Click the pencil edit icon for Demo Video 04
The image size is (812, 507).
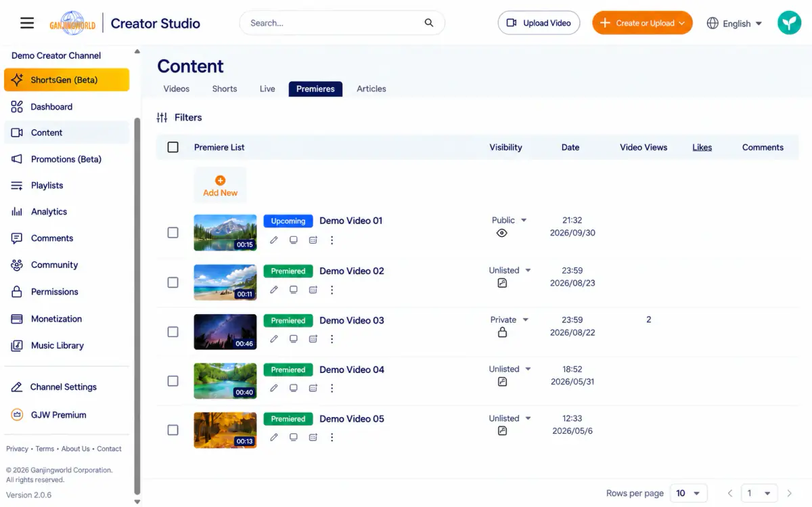pyautogui.click(x=274, y=389)
